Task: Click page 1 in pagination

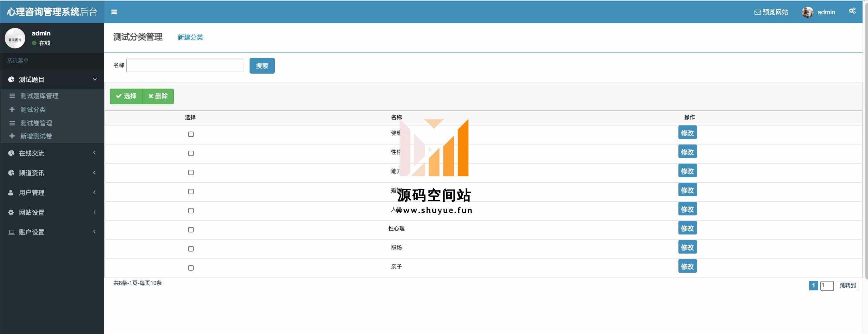Action: [x=813, y=286]
